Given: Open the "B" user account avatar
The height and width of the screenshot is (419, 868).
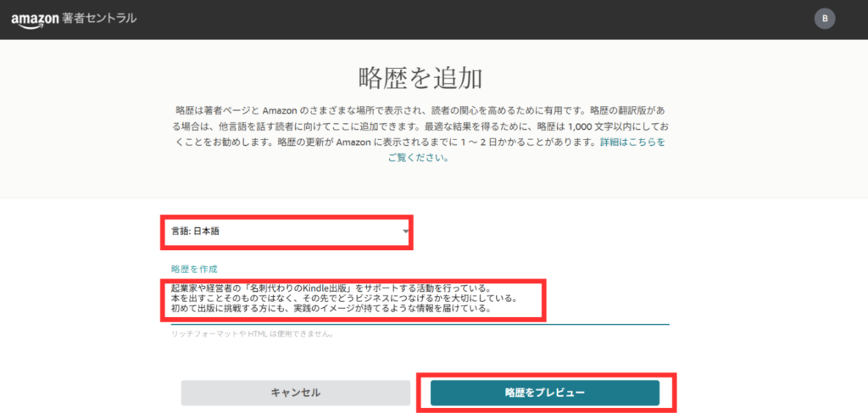Looking at the screenshot, I should [x=824, y=19].
